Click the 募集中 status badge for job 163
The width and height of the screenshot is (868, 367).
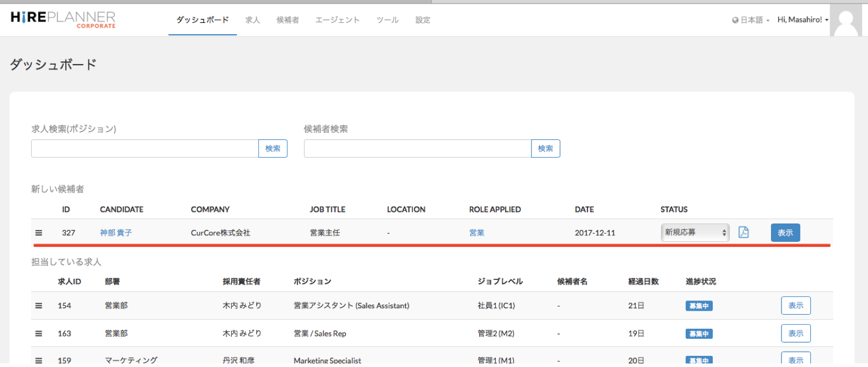[x=699, y=334]
